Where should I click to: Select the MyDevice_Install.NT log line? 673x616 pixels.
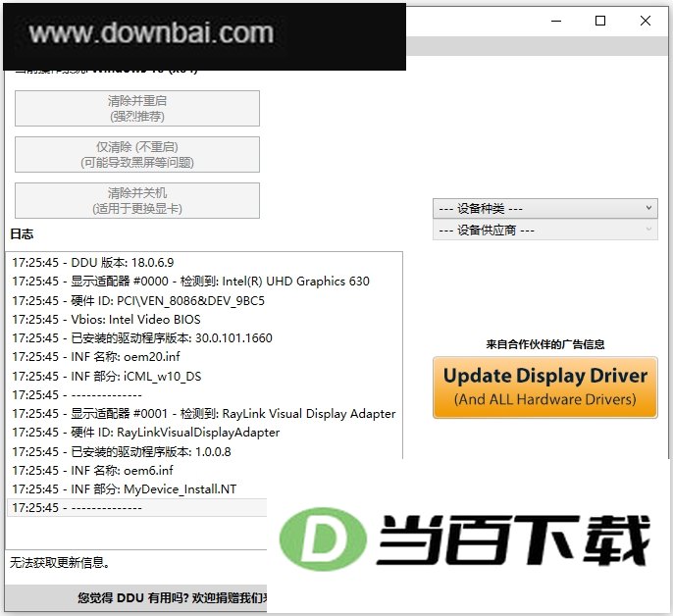click(x=124, y=488)
